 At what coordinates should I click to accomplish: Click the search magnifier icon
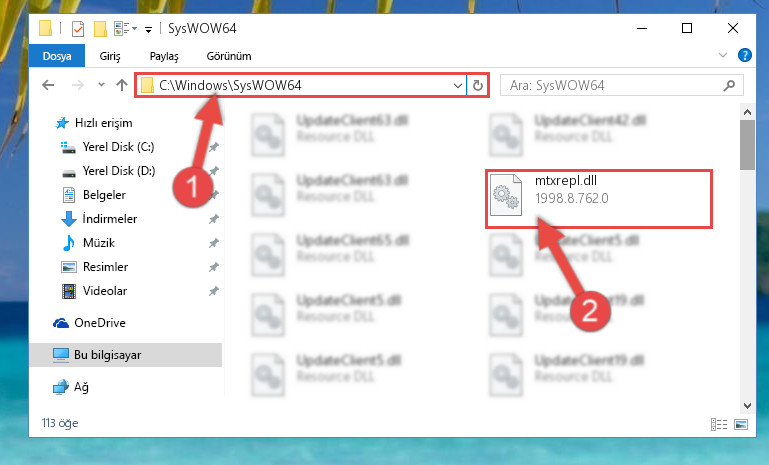[729, 85]
